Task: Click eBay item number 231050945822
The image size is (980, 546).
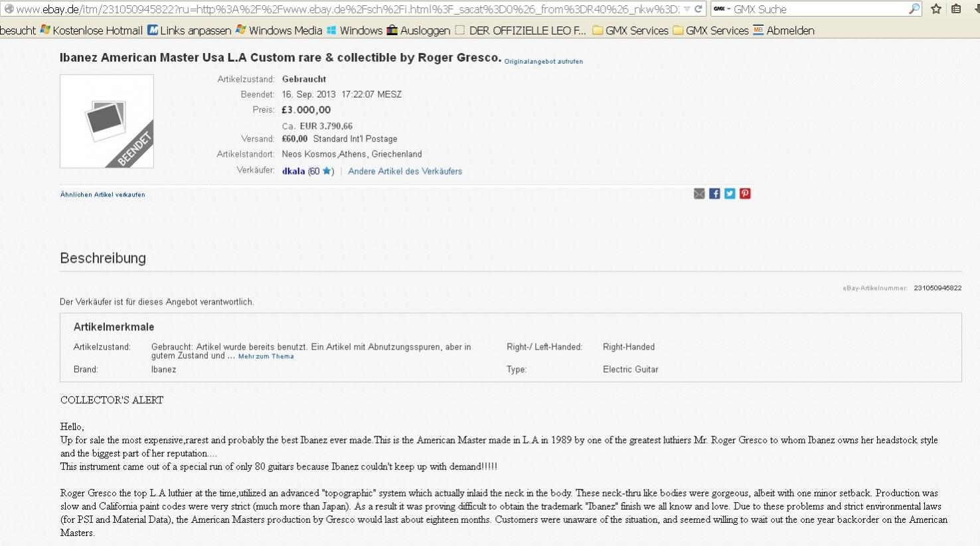Action: 938,288
